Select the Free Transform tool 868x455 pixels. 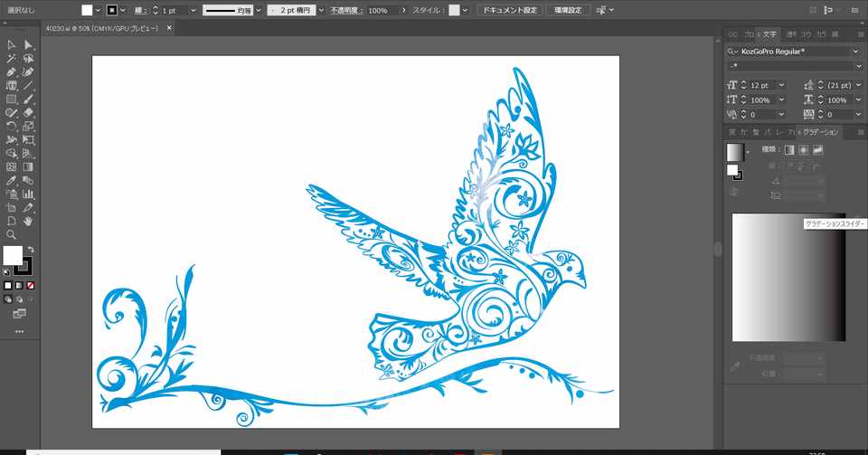click(x=28, y=140)
